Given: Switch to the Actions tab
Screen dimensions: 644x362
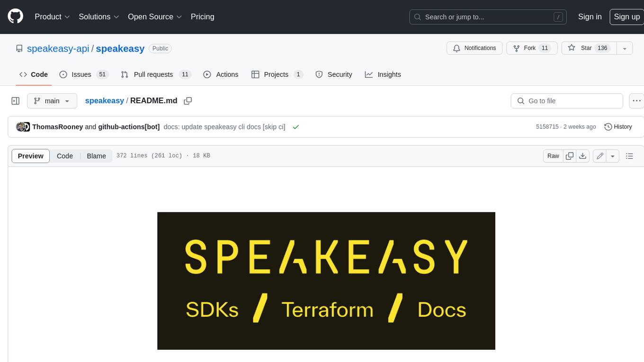Looking at the screenshot, I should (221, 74).
